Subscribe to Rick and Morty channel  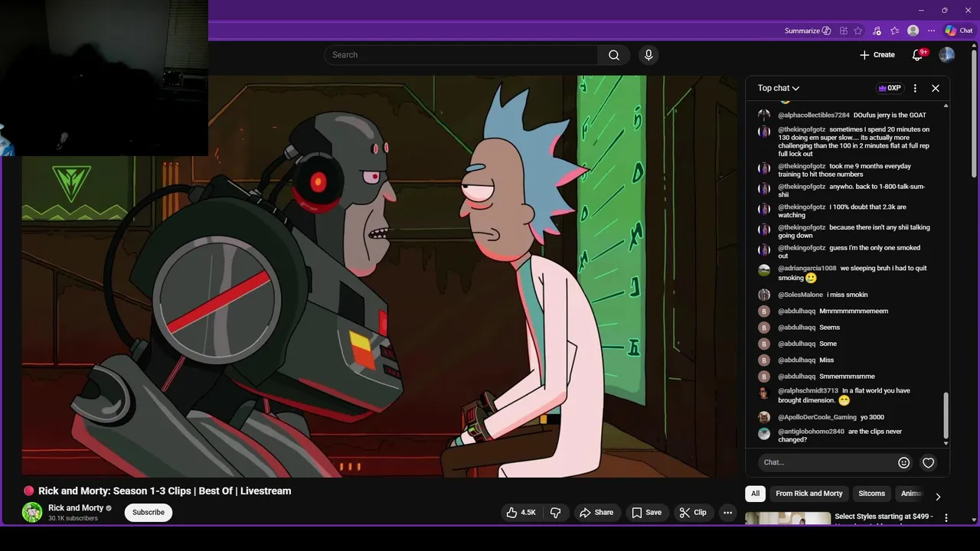pyautogui.click(x=149, y=513)
